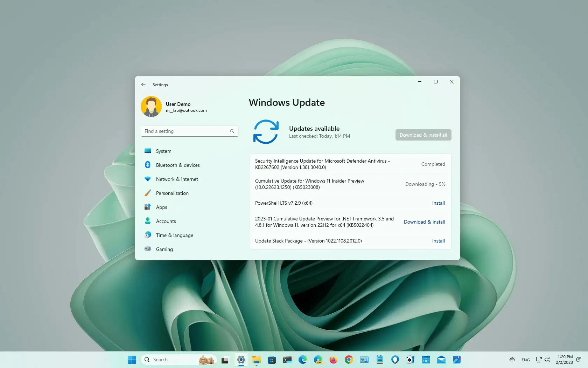Click 'Last checked: Today, 1:14 PM' text
Screen dimensions: 588x368
click(319, 136)
